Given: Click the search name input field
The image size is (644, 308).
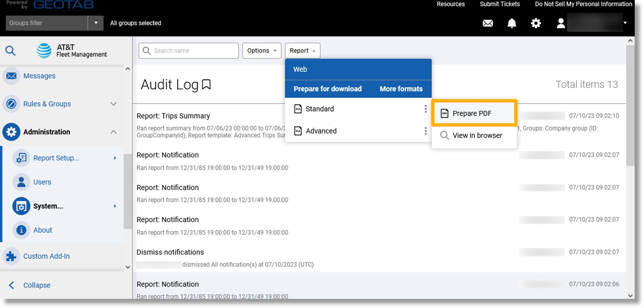Looking at the screenshot, I should (188, 51).
